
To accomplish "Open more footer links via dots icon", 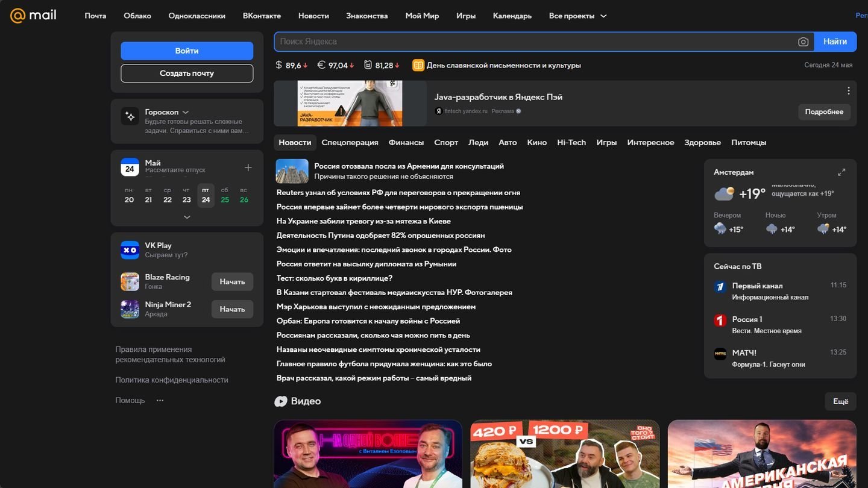I will (160, 400).
